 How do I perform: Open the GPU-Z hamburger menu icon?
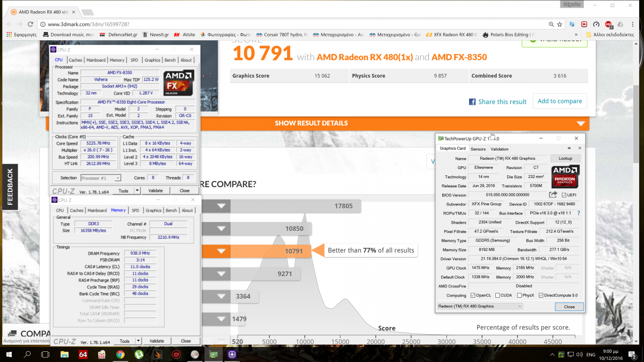pyautogui.click(x=579, y=149)
